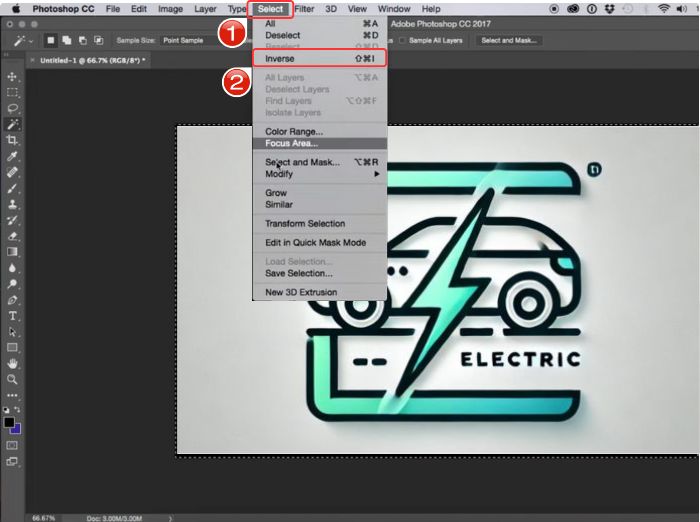Viewport: 700px width, 522px height.
Task: Choose Add to selection mode
Action: [67, 41]
